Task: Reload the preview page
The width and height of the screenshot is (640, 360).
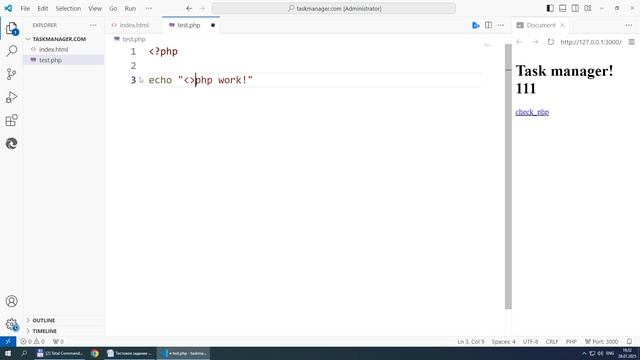Action: (551, 42)
